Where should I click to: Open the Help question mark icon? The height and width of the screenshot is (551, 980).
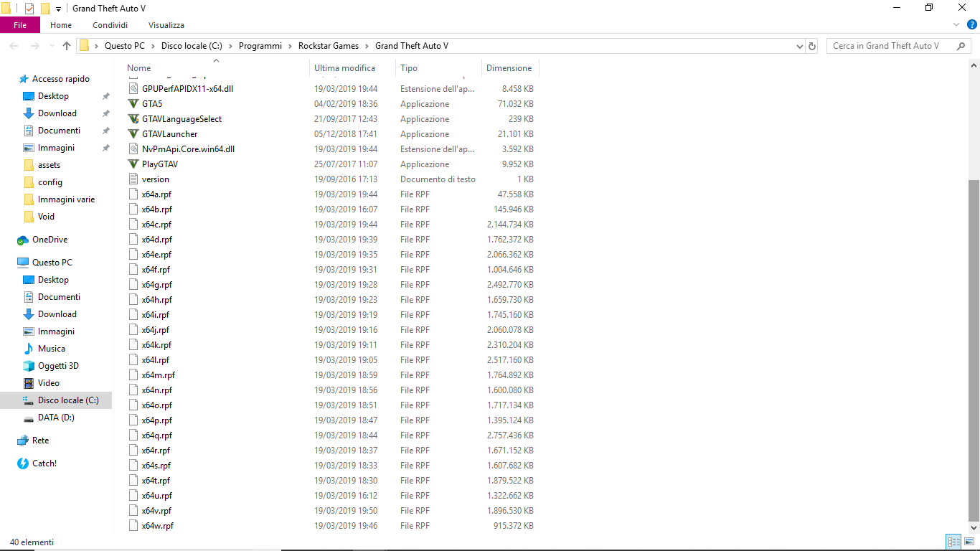(971, 25)
